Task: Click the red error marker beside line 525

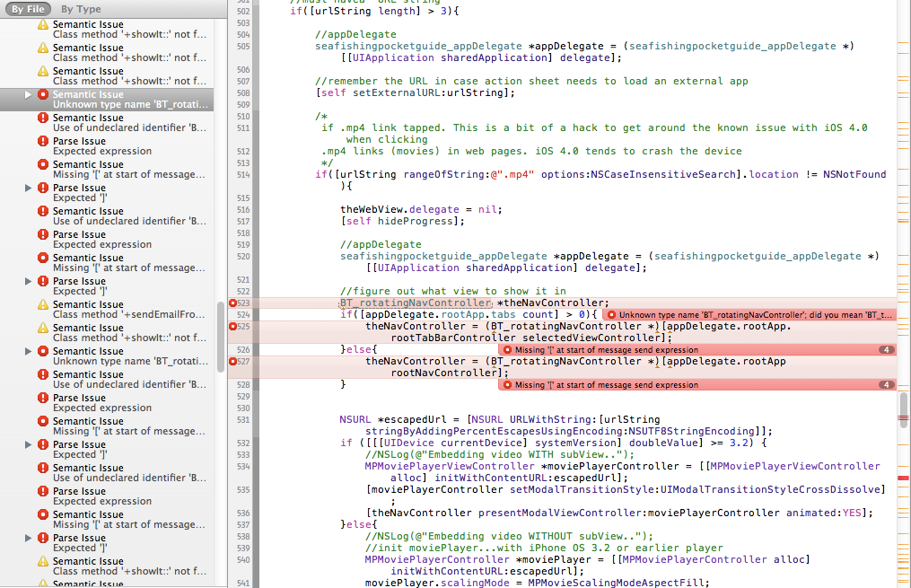Action: pyautogui.click(x=233, y=327)
